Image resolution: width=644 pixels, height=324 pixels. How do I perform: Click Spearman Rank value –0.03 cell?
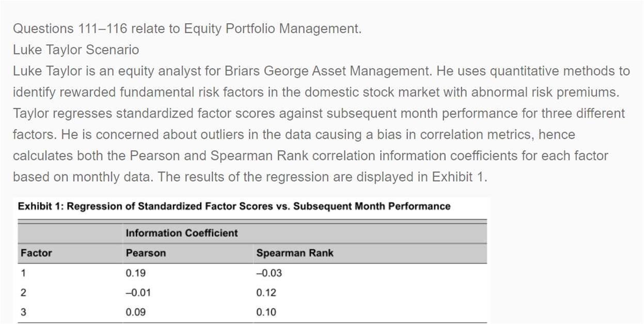(269, 273)
